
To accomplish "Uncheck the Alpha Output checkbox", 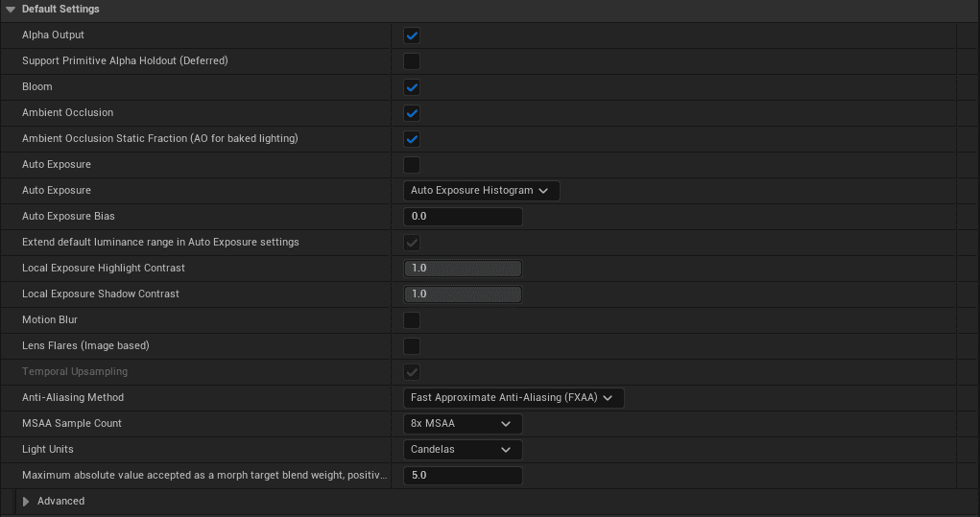I will (x=411, y=35).
